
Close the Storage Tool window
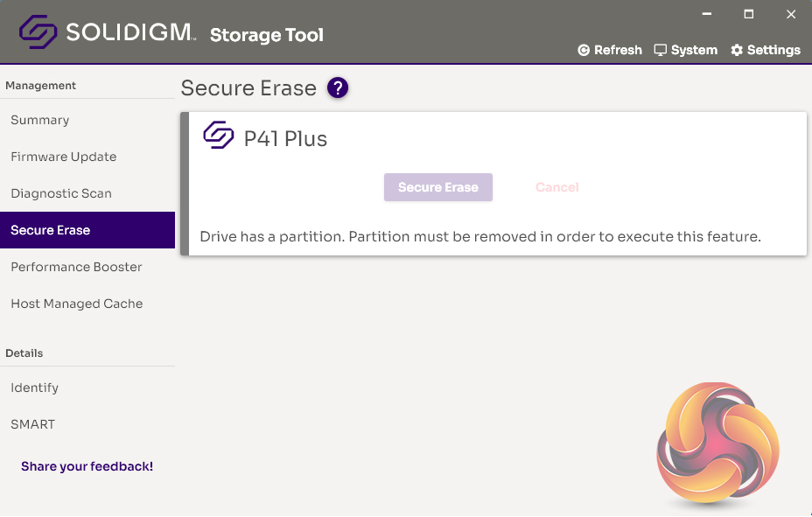click(x=791, y=15)
